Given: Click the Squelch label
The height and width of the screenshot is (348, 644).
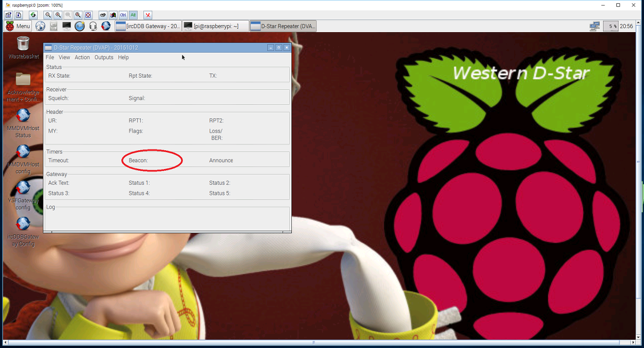Looking at the screenshot, I should tap(58, 99).
